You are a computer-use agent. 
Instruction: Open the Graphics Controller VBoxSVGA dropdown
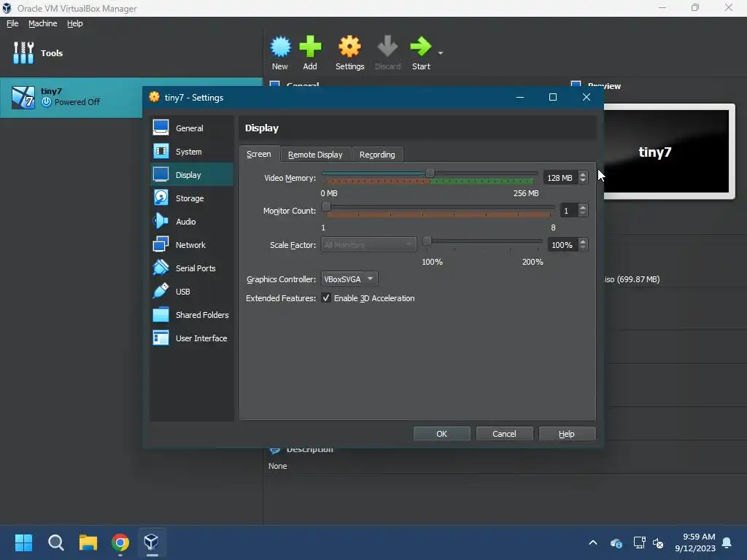(349, 279)
